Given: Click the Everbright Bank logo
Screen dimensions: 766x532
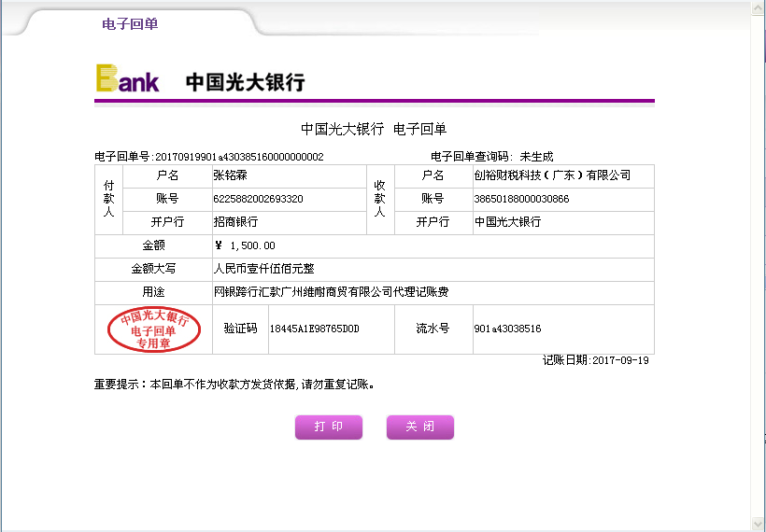Looking at the screenshot, I should coord(200,78).
